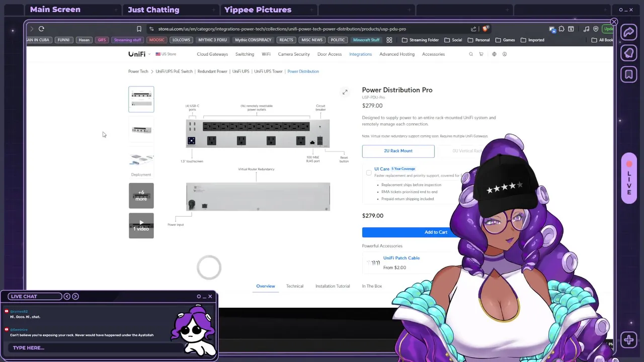Select the Overview tab
This screenshot has height=362, width=644.
point(266,286)
